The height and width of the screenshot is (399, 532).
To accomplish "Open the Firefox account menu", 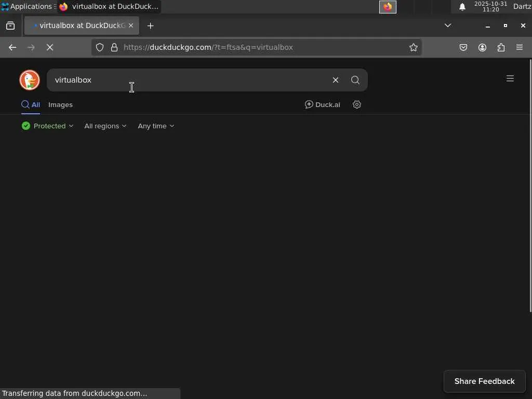I will (482, 47).
